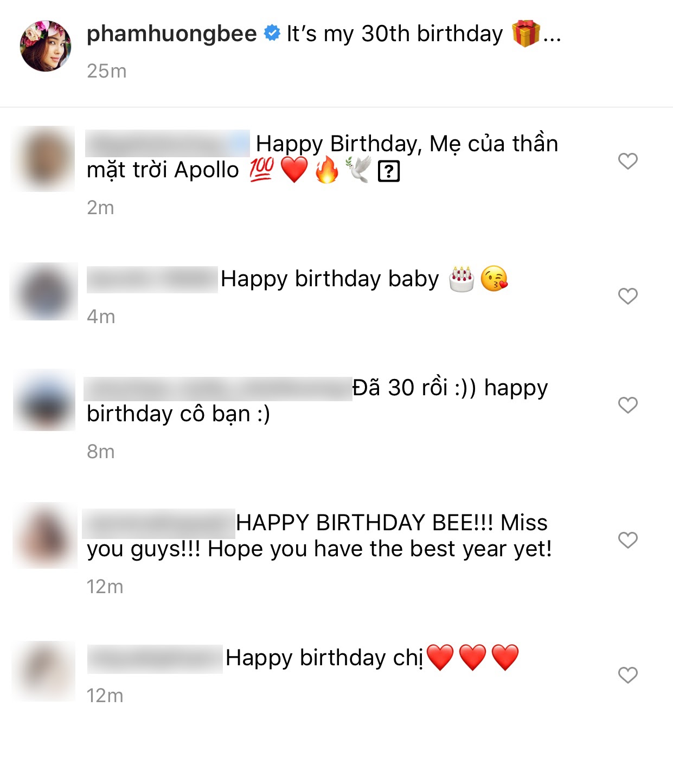The image size is (673, 784).
Task: Click blurred username before "Happy birthday baby"
Action: [152, 280]
